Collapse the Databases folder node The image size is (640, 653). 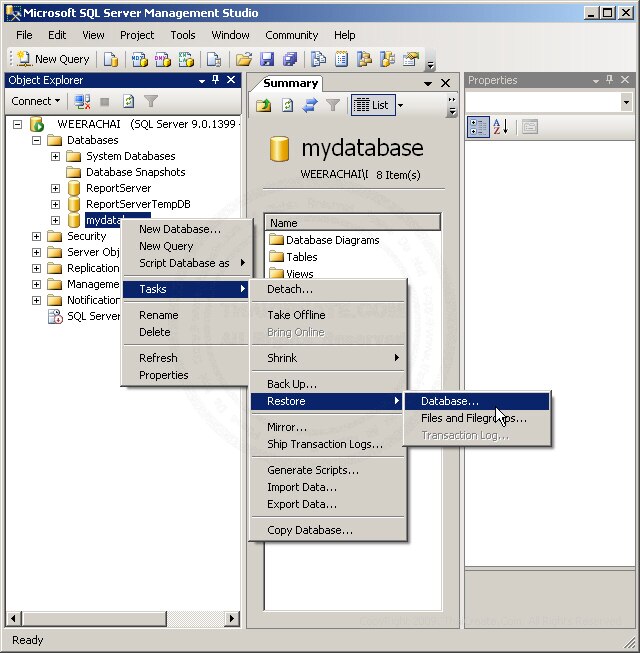(36, 140)
